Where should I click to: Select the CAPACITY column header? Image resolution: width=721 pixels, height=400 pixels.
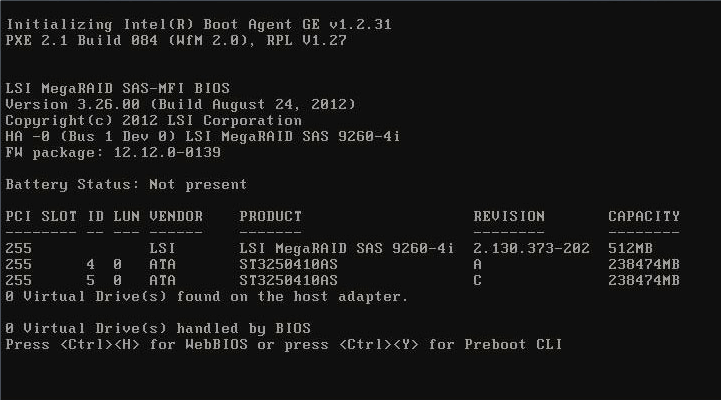(643, 216)
